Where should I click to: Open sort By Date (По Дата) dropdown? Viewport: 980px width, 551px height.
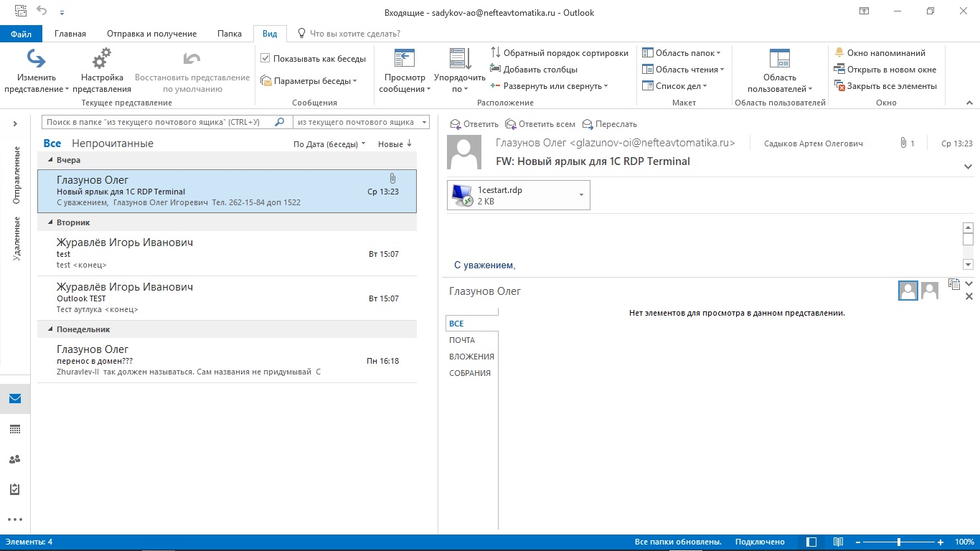click(329, 144)
